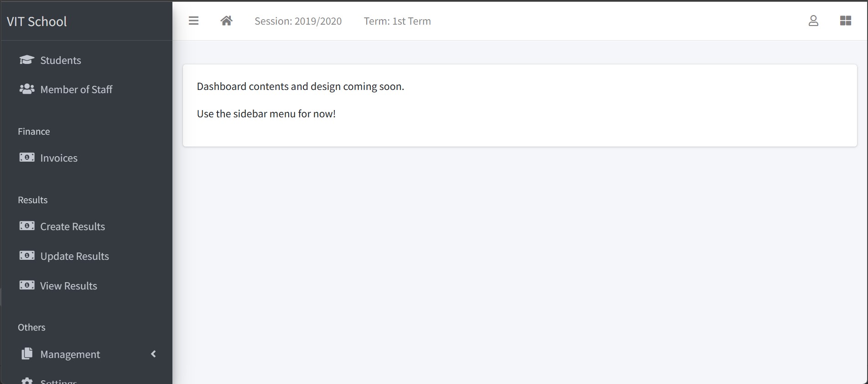
Task: Click the Update Results icon
Action: [26, 255]
